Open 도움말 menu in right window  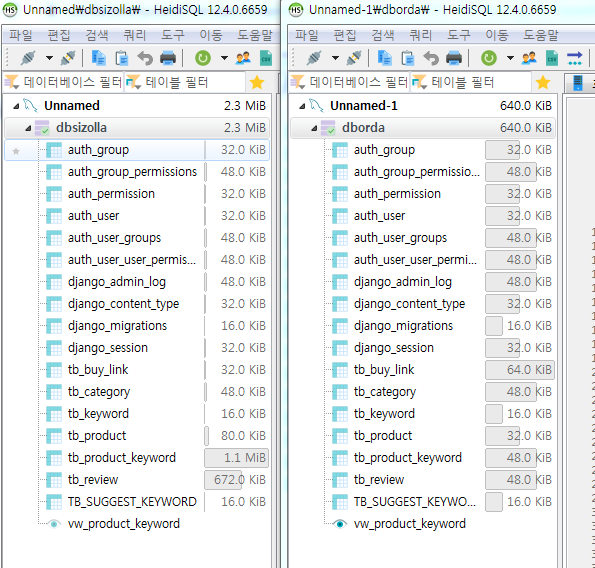[x=541, y=35]
